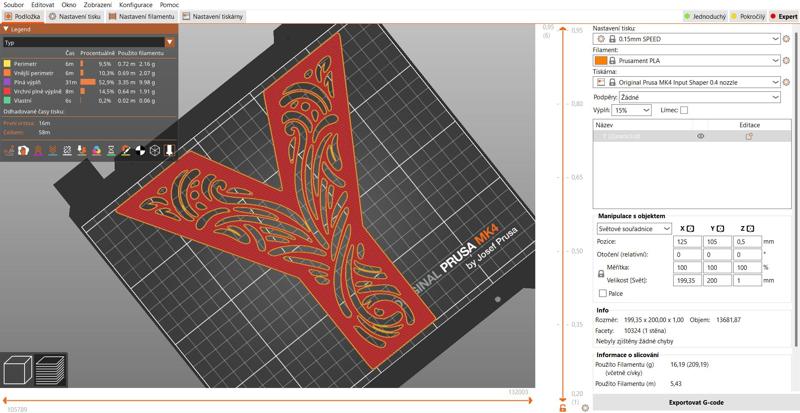This screenshot has width=800, height=413.
Task: Toggle tool changes icon in legend toolbar
Action: [x=82, y=151]
